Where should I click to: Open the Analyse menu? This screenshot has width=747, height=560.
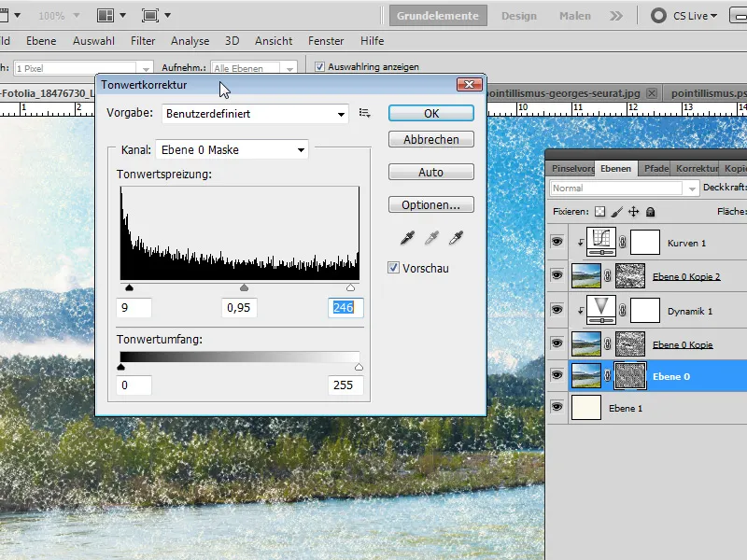pos(190,41)
